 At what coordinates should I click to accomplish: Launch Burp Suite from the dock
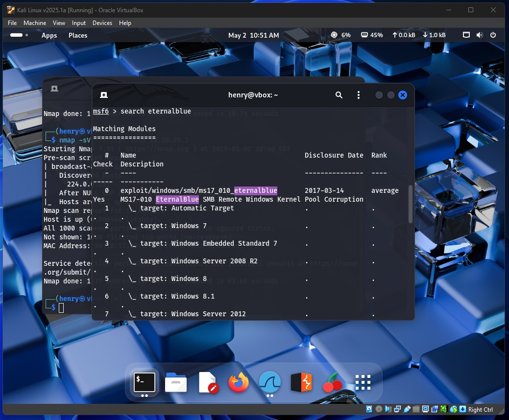(301, 382)
